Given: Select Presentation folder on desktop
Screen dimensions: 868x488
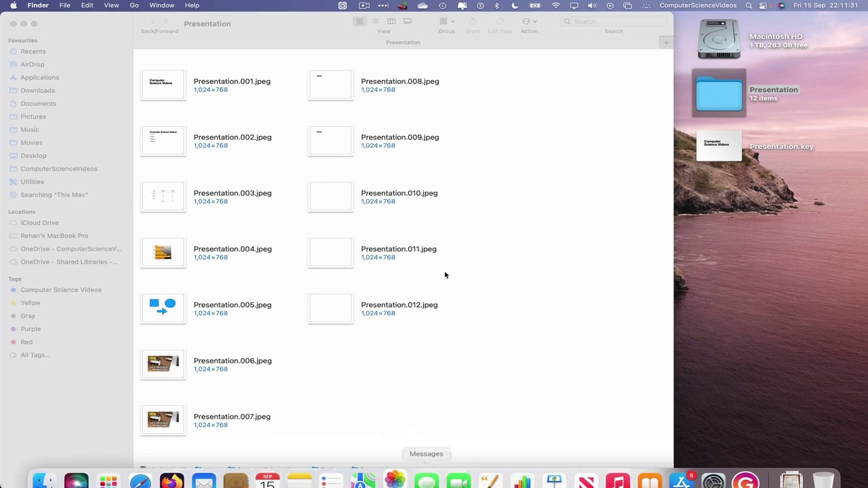Looking at the screenshot, I should 719,94.
